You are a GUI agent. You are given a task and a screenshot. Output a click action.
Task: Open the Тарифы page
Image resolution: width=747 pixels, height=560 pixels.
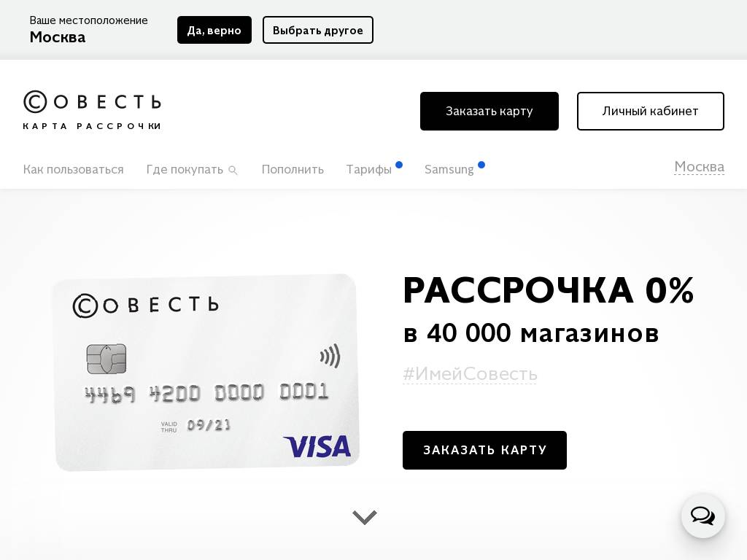pos(368,169)
